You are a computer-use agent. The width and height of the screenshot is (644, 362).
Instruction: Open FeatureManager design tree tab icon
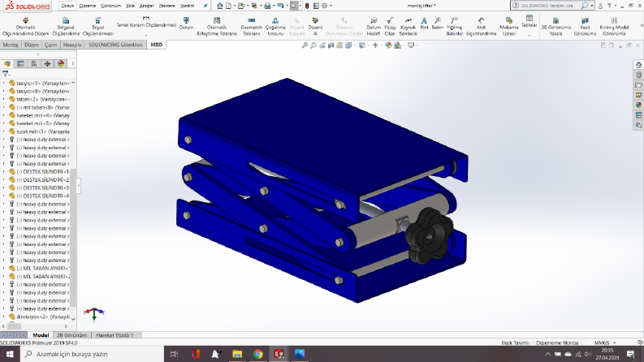[x=7, y=63]
